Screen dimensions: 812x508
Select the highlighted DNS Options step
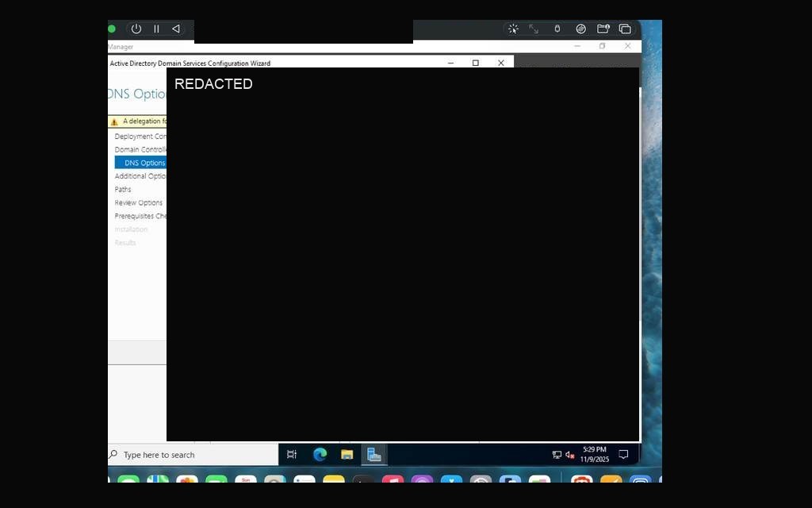[140, 163]
